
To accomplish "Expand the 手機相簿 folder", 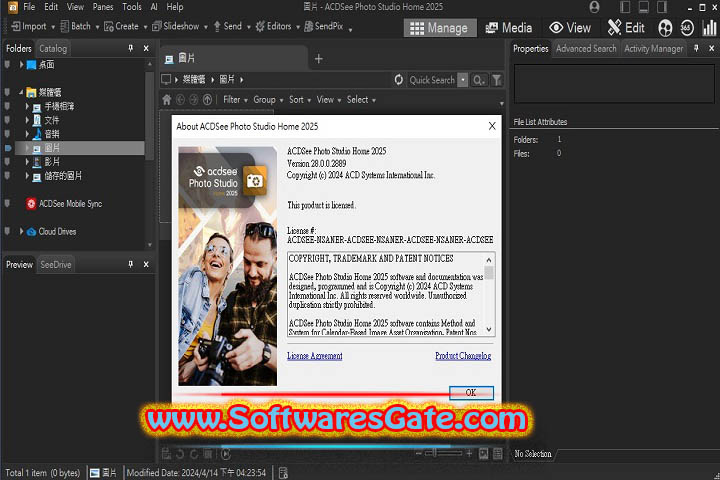I will [x=27, y=107].
